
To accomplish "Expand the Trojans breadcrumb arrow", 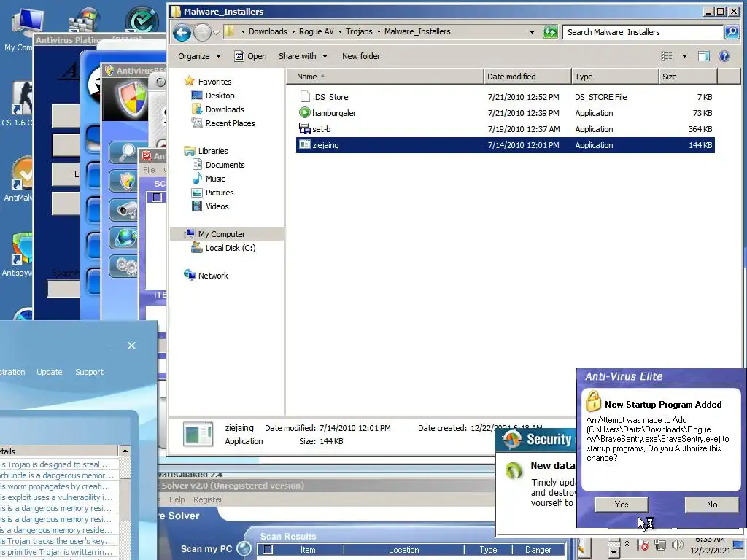I will [x=379, y=32].
